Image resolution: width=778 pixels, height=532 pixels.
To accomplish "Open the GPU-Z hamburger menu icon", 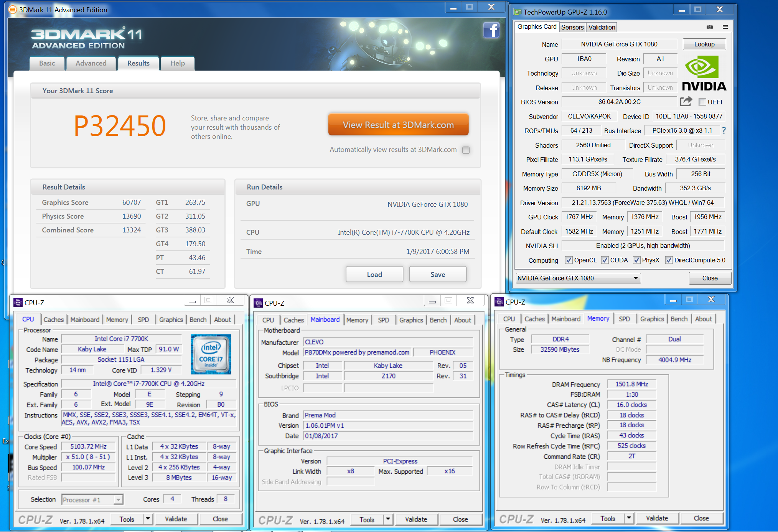I will 725,27.
